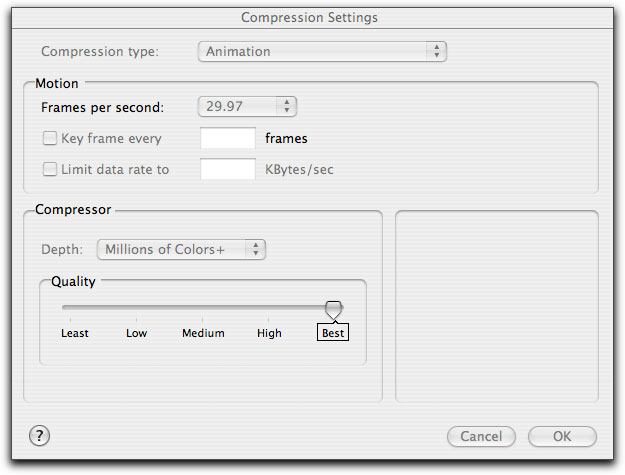Enable Key frame every checkbox
This screenshot has height=475, width=625.
(x=50, y=138)
